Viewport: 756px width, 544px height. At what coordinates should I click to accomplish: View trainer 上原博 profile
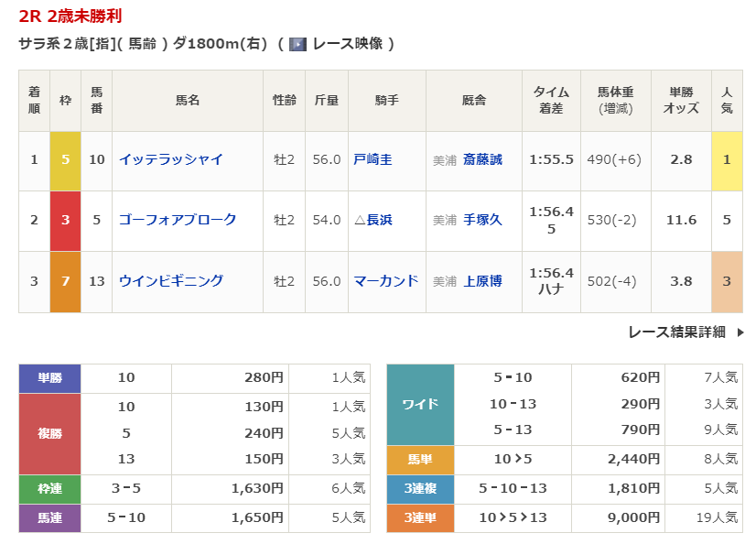point(482,281)
